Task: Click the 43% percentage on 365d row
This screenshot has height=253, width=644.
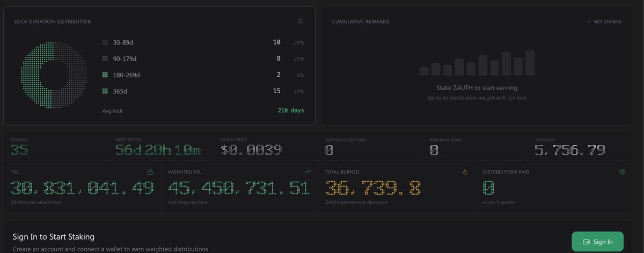Action: (298, 92)
